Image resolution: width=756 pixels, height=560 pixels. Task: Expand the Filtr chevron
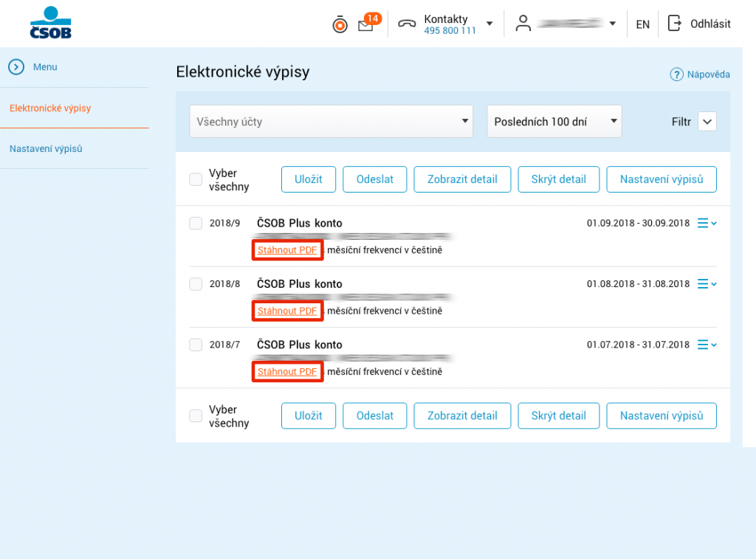[707, 122]
